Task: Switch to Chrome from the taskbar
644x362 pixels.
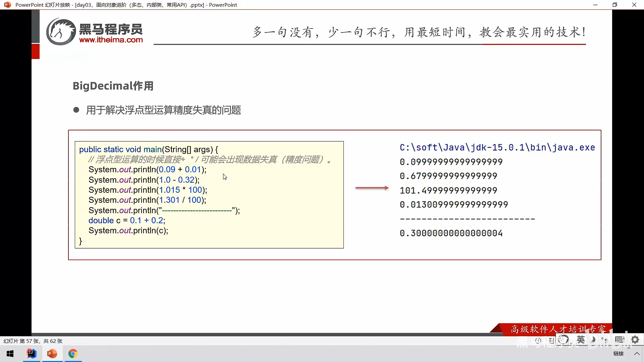Action: [73, 354]
